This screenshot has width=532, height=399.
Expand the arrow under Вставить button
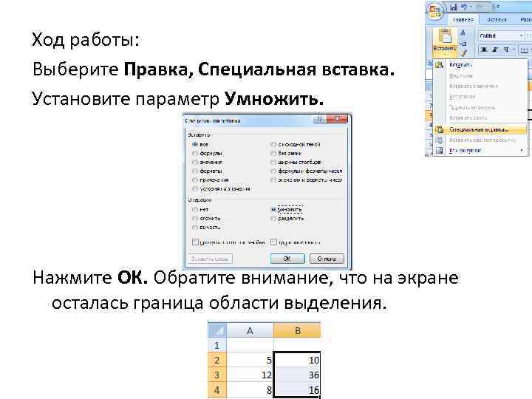tap(445, 54)
